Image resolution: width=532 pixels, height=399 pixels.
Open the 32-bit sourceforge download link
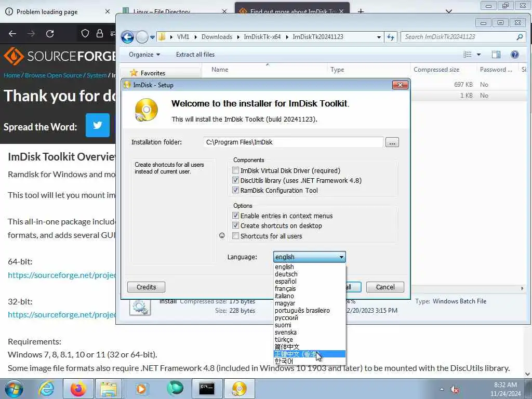[62, 314]
